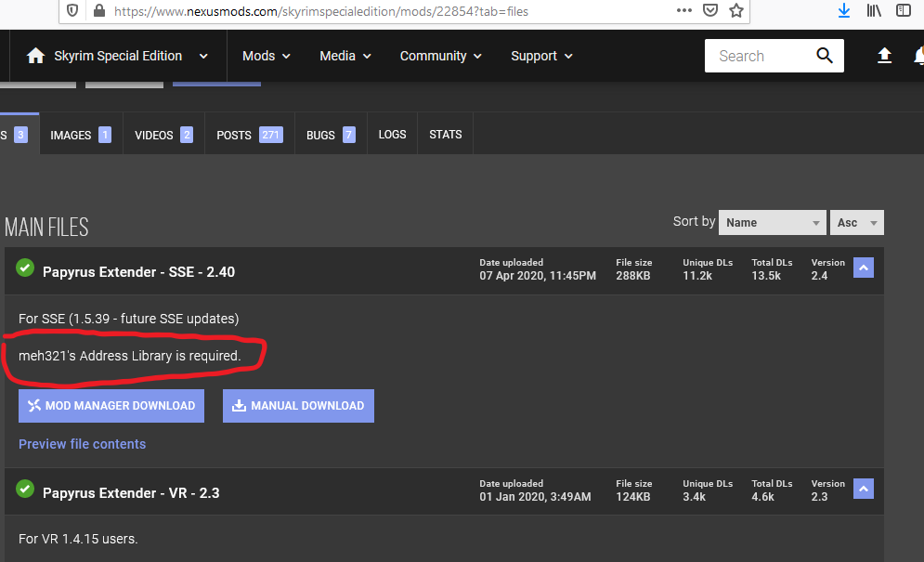
Task: Click the padlock site info icon
Action: [x=99, y=10]
